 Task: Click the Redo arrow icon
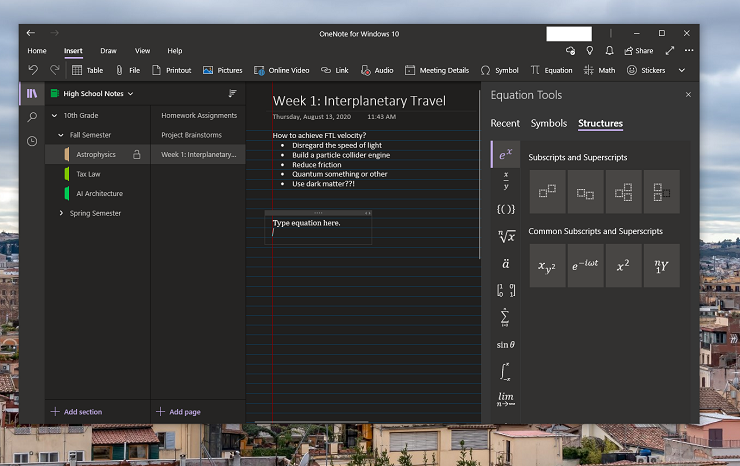(55, 70)
